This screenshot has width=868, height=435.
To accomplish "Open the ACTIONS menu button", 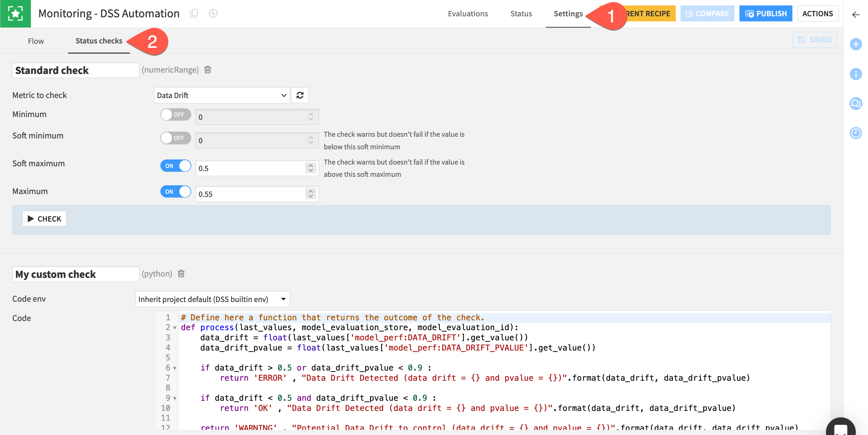I will click(818, 14).
